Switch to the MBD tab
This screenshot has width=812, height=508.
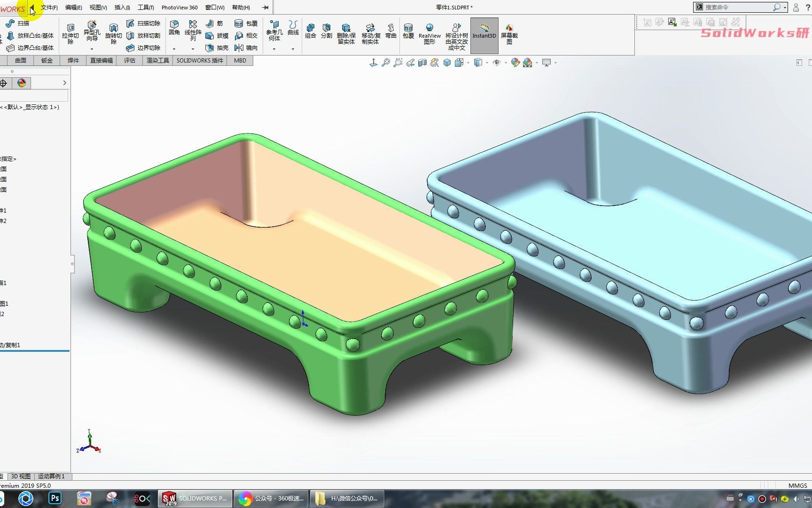(x=240, y=60)
